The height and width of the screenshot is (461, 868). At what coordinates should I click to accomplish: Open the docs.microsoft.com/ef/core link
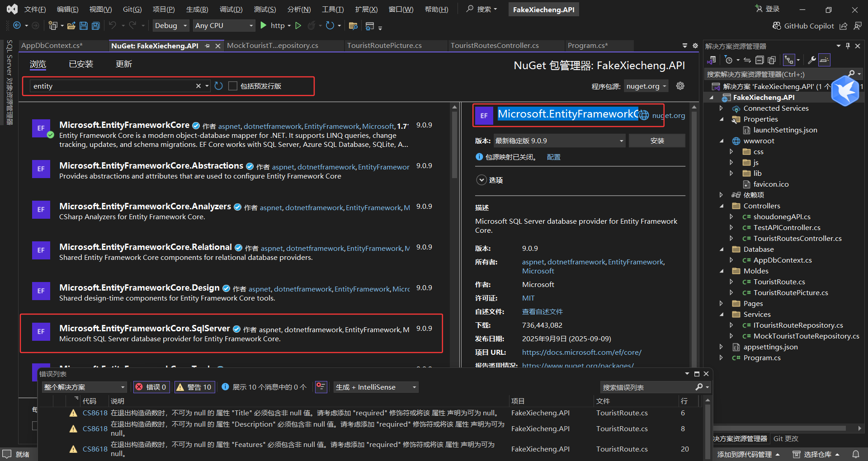pyautogui.click(x=581, y=352)
